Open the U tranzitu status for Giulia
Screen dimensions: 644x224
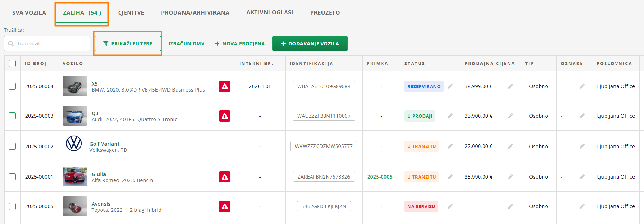pos(421,177)
